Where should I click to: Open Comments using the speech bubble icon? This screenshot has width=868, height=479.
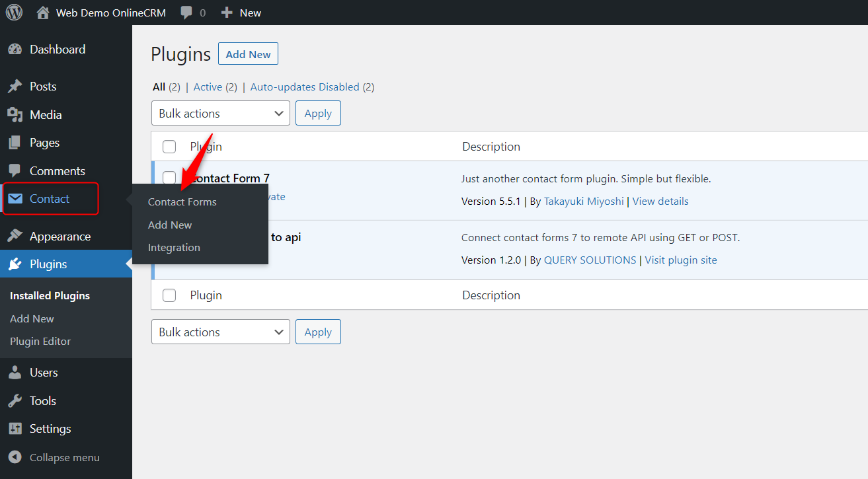click(15, 170)
